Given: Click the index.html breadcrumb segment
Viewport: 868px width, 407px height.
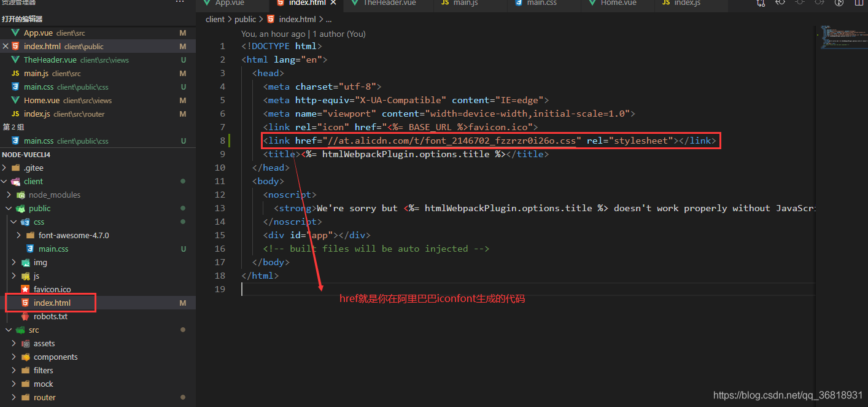Looking at the screenshot, I should pyautogui.click(x=292, y=19).
